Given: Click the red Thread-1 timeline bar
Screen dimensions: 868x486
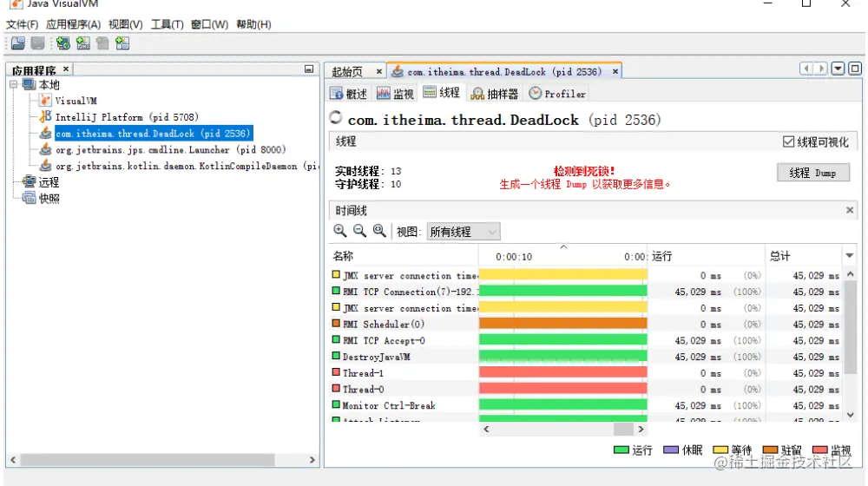Looking at the screenshot, I should pyautogui.click(x=563, y=373).
